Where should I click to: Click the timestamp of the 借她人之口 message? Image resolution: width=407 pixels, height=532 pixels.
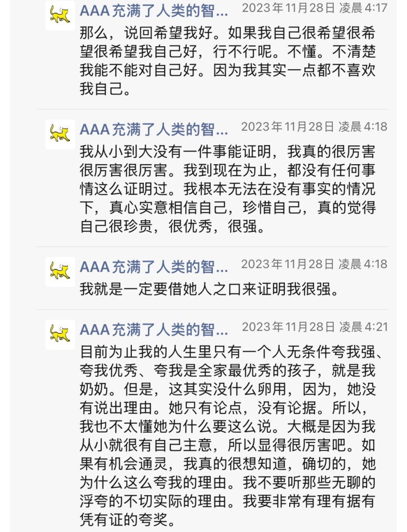[x=315, y=264]
